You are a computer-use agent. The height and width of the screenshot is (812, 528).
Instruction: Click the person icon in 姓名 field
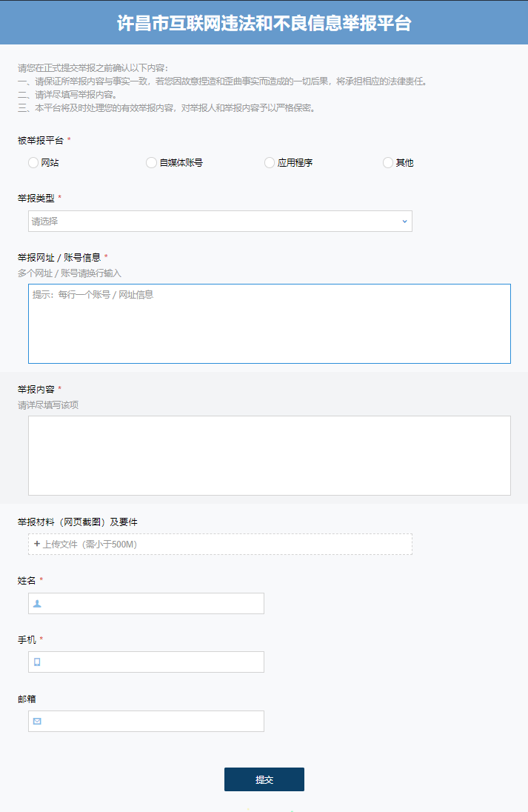click(37, 603)
